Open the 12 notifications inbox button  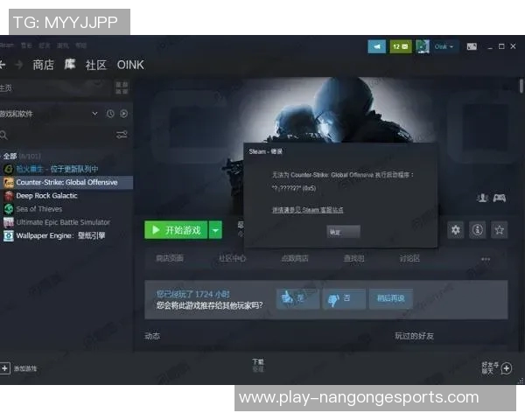(401, 46)
